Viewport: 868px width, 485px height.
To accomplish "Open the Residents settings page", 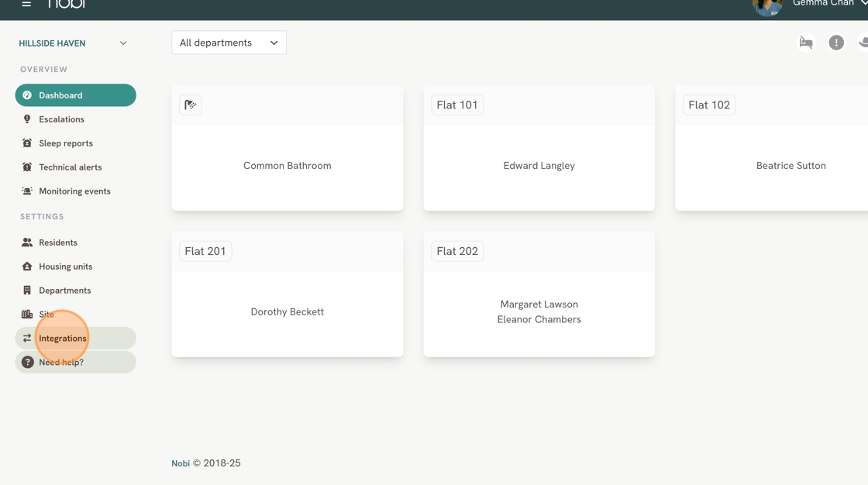I will click(x=58, y=242).
